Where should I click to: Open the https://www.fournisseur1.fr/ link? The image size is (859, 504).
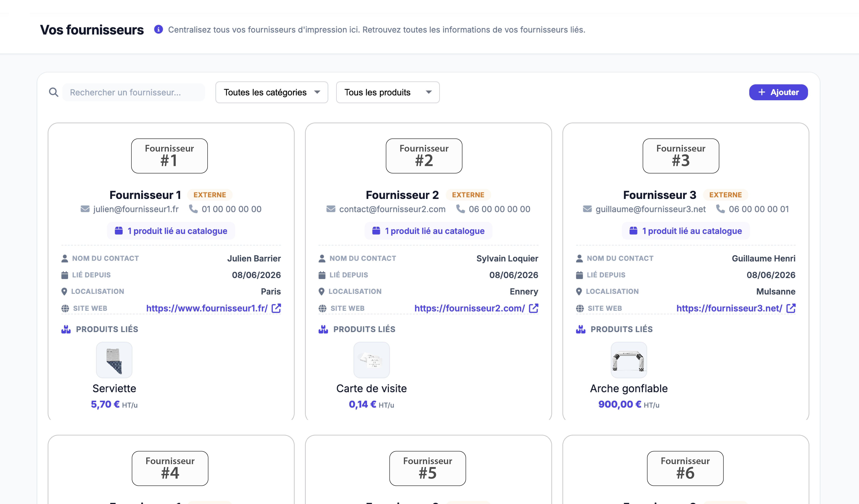pyautogui.click(x=207, y=308)
